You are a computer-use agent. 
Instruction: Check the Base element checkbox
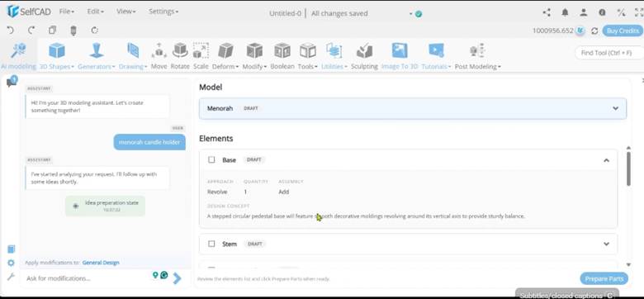[x=211, y=159]
